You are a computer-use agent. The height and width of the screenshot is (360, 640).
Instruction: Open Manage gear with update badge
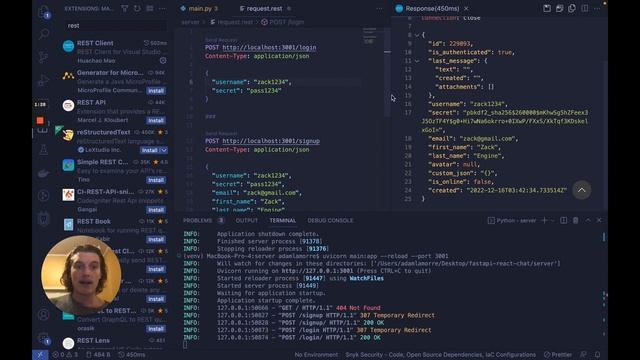pos(44,338)
